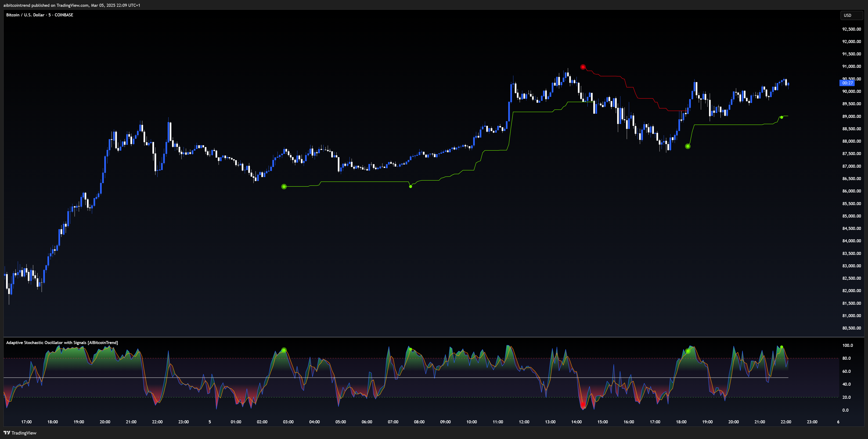The image size is (868, 439).
Task: Click the large green buy dot near 18:15 on the price chart
Action: tap(688, 146)
